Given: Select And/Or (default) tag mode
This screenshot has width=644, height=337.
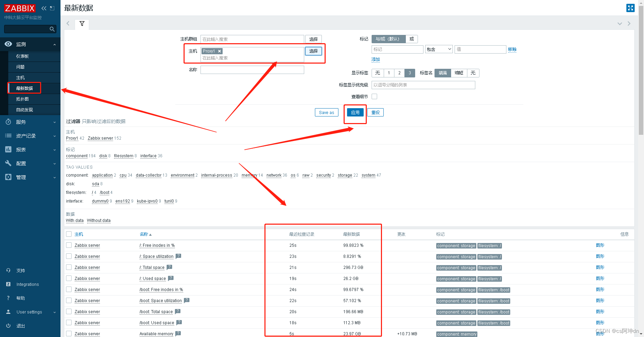Looking at the screenshot, I should tap(389, 39).
